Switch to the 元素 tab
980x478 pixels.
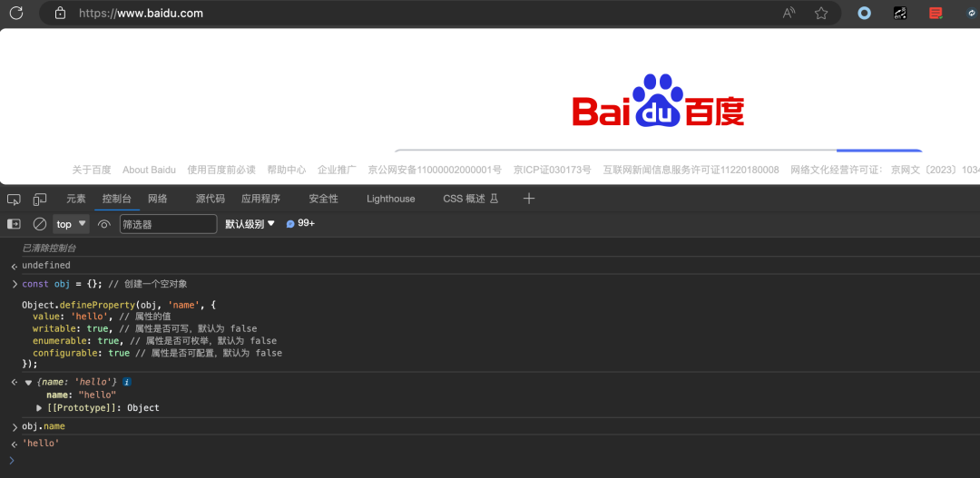pos(76,199)
